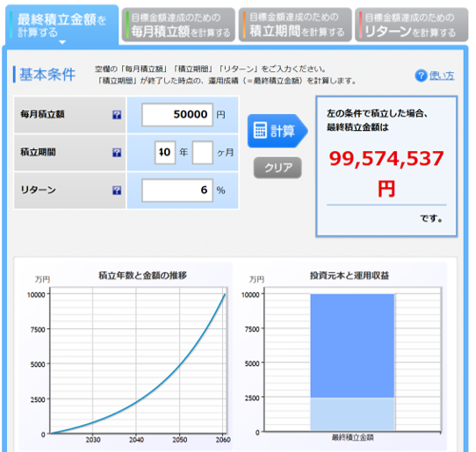Click the 基本条件 heading
The width and height of the screenshot is (476, 452).
pyautogui.click(x=47, y=75)
